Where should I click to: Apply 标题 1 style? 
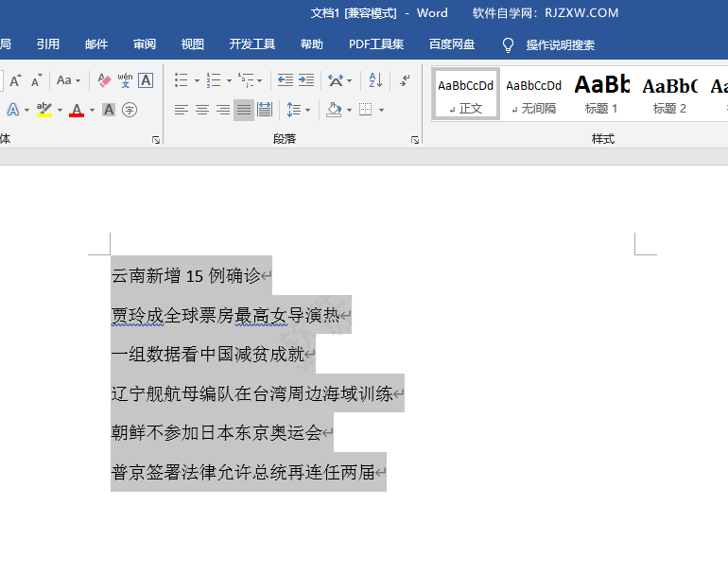click(x=601, y=94)
